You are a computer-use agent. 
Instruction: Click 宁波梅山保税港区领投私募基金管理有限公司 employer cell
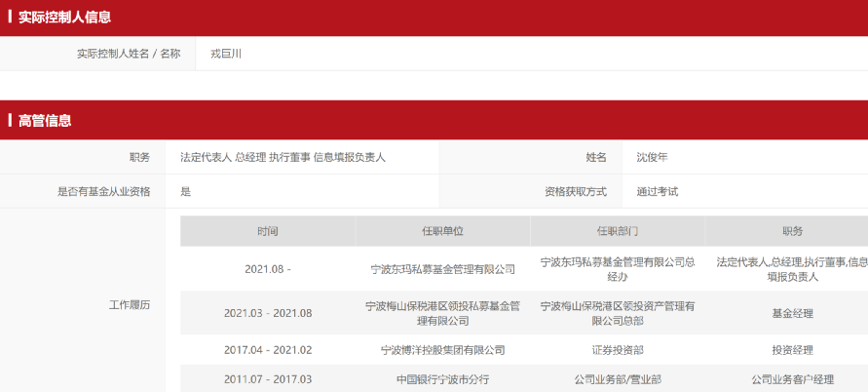(x=442, y=313)
